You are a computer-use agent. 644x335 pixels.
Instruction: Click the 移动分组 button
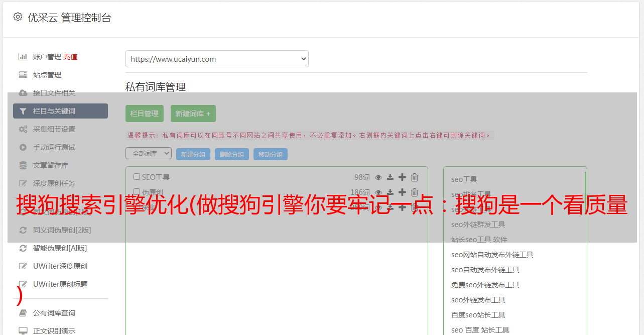click(x=271, y=154)
